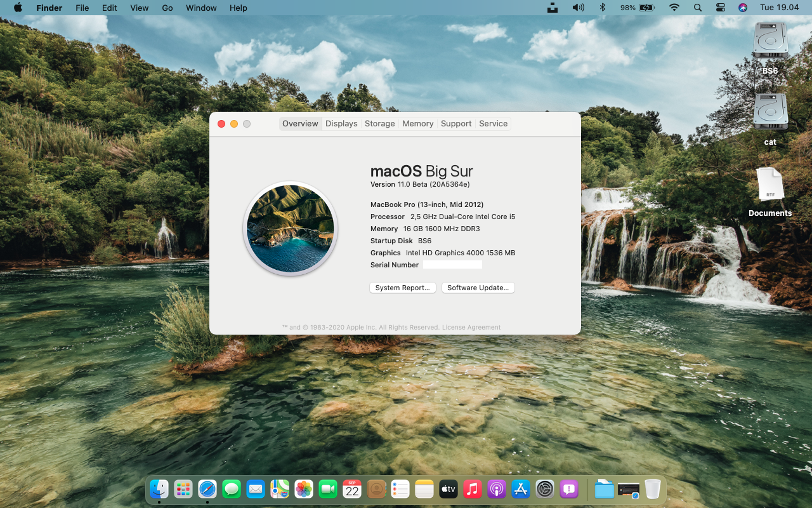Open the Wi-Fi status menu
Viewport: 812px width, 508px height.
point(674,8)
